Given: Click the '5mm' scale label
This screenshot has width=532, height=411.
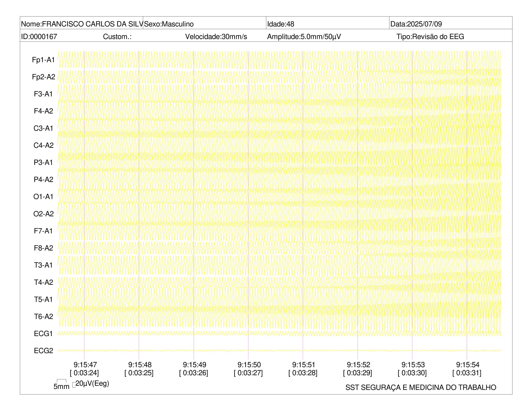Looking at the screenshot, I should 61,386.
